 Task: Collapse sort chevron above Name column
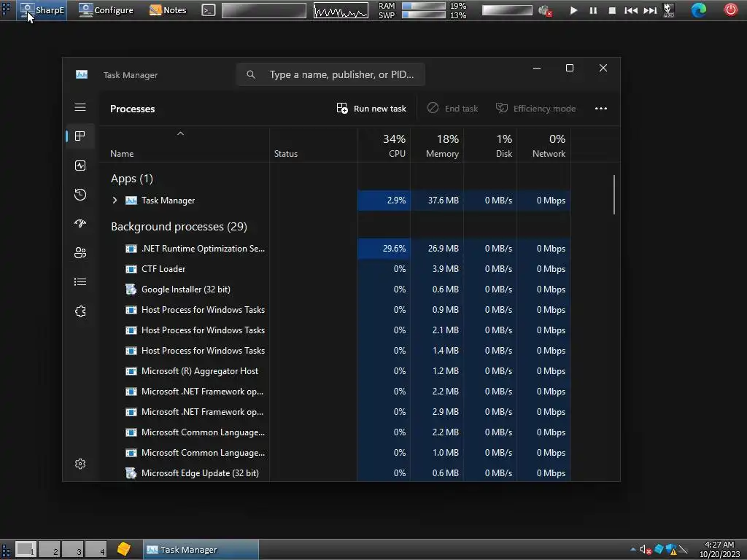[x=181, y=134]
